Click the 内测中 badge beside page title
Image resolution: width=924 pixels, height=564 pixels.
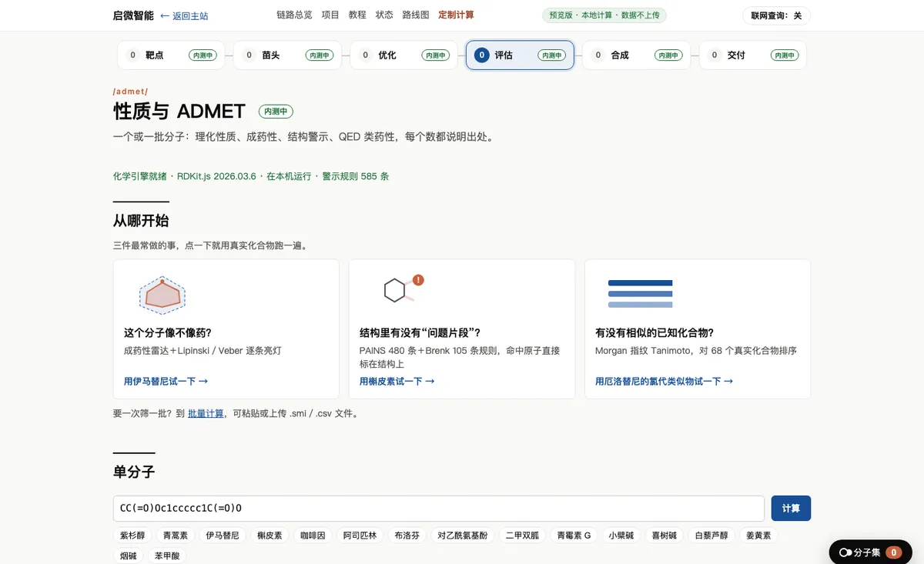pyautogui.click(x=276, y=112)
